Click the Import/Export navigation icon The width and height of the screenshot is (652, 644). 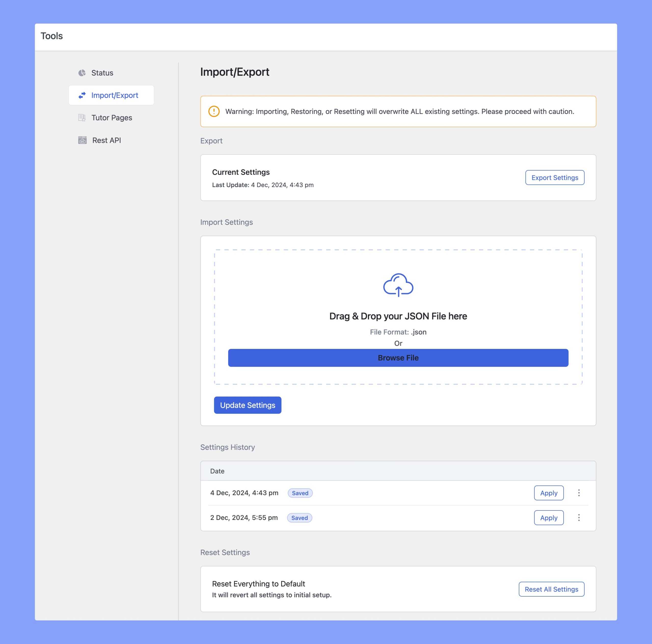tap(82, 95)
